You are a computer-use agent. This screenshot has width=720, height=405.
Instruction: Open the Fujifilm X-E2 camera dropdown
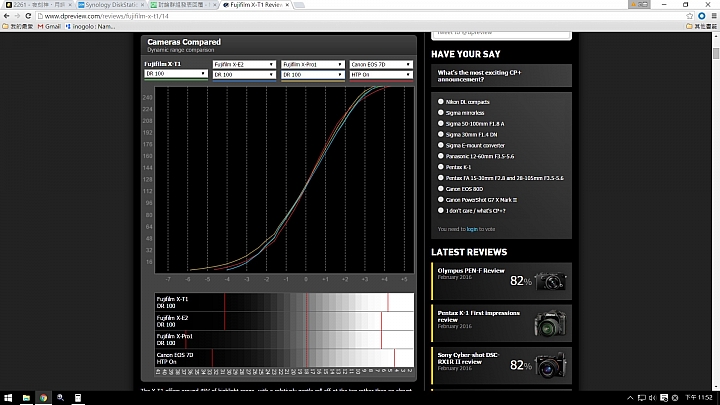(x=244, y=64)
